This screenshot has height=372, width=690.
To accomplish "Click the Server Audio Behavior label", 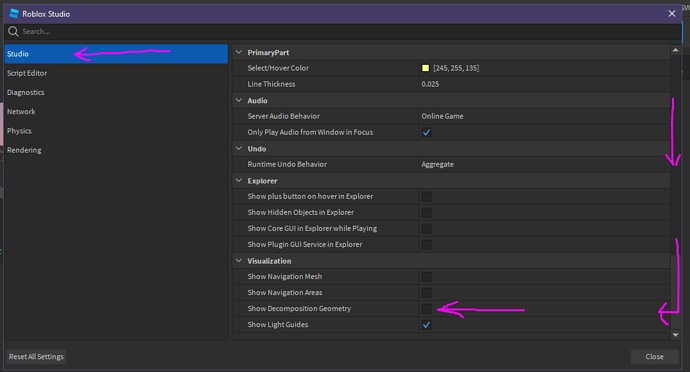I will [x=283, y=116].
